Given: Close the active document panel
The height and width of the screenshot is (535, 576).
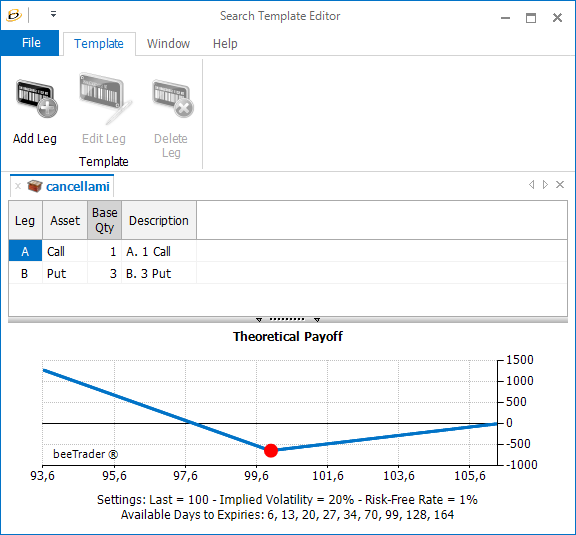Looking at the screenshot, I should point(560,184).
